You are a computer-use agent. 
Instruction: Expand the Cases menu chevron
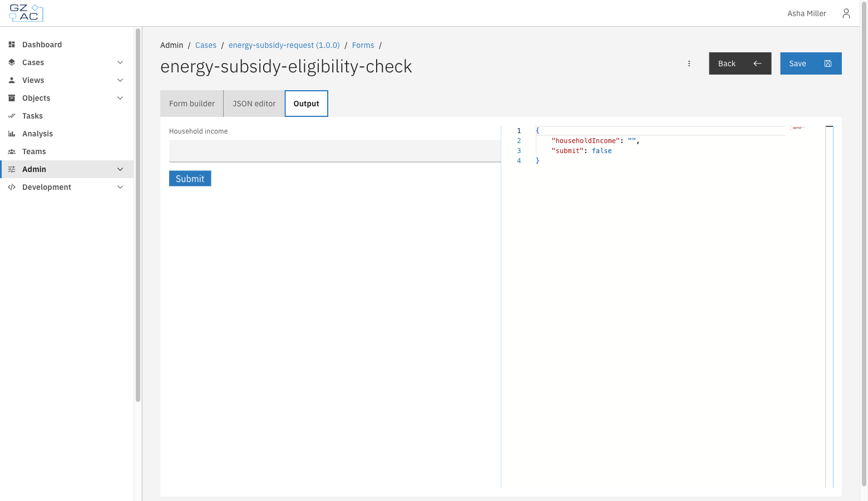(x=120, y=62)
